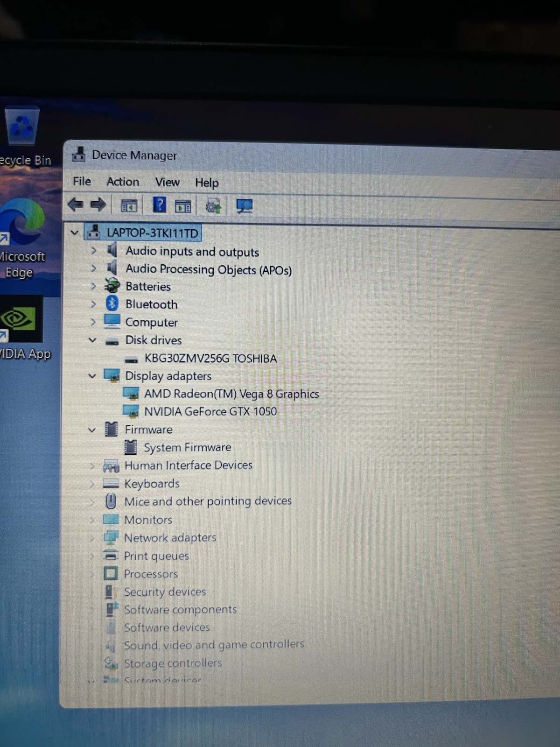Expand Audio inputs and outputs chevron

[93, 250]
